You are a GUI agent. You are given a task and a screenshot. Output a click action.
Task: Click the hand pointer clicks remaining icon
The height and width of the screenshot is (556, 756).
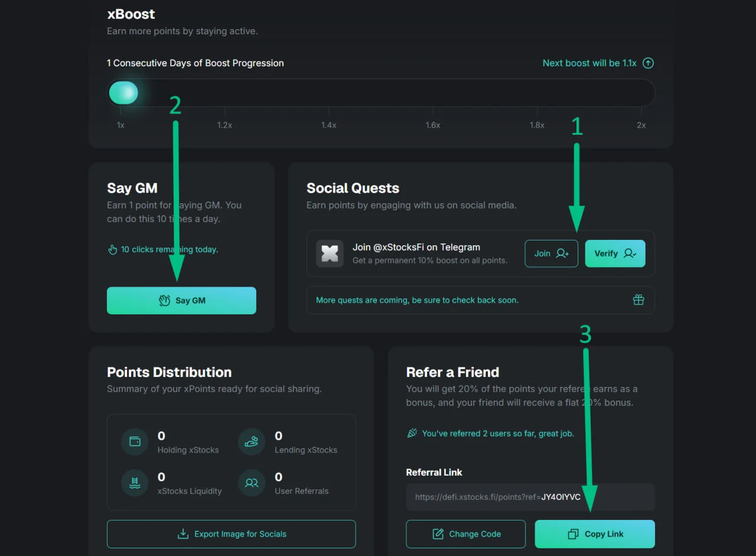(x=112, y=249)
